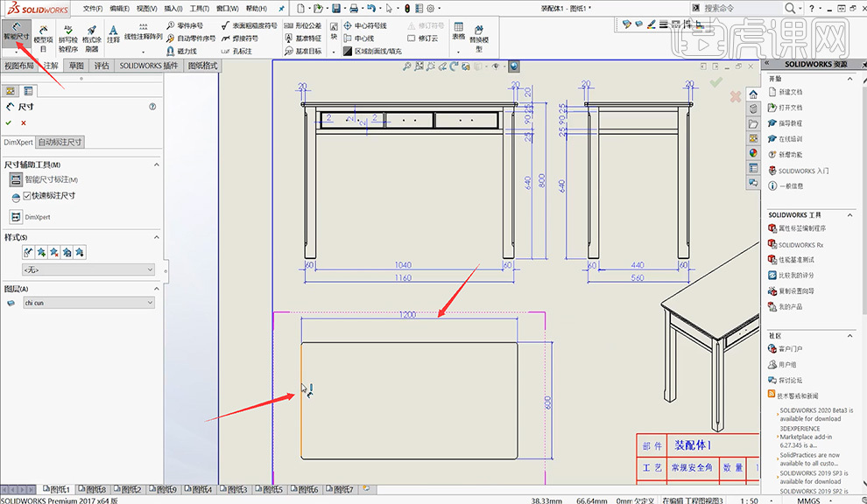This screenshot has width=867, height=504.
Task: Toggle the 快速标注尺寸 checkbox
Action: tap(27, 195)
